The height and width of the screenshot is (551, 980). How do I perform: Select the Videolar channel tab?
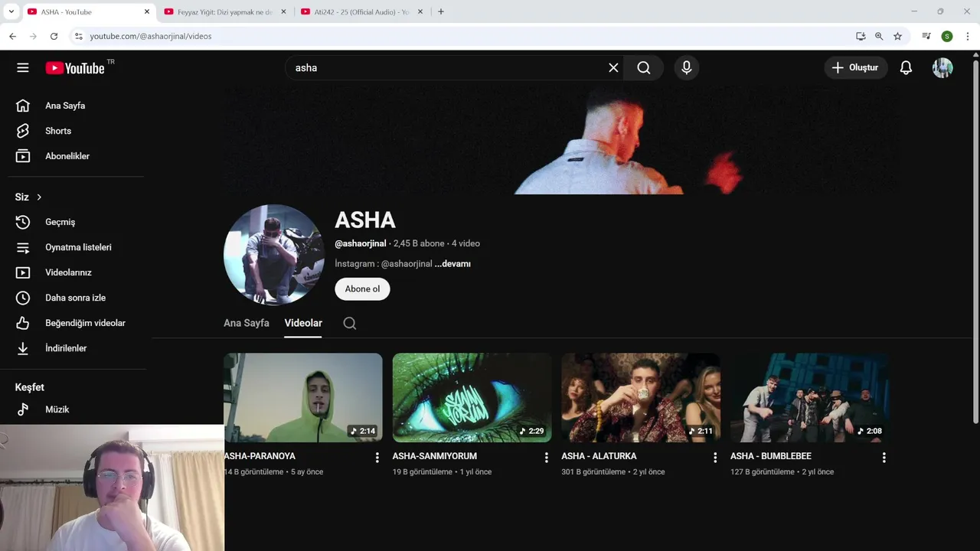click(303, 323)
